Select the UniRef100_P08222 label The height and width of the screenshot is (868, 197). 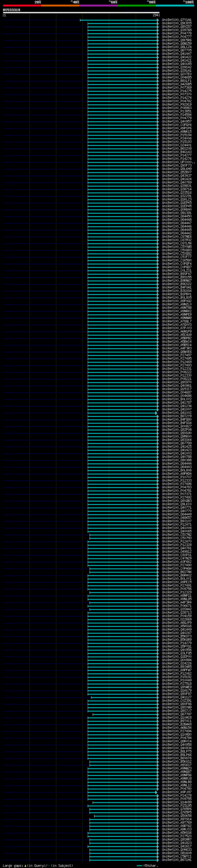coord(176,372)
